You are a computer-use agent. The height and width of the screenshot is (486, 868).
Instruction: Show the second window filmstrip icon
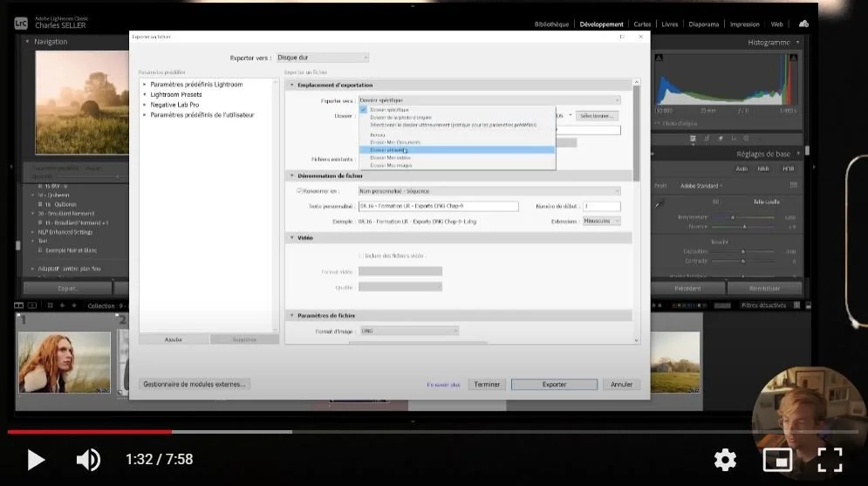32,305
